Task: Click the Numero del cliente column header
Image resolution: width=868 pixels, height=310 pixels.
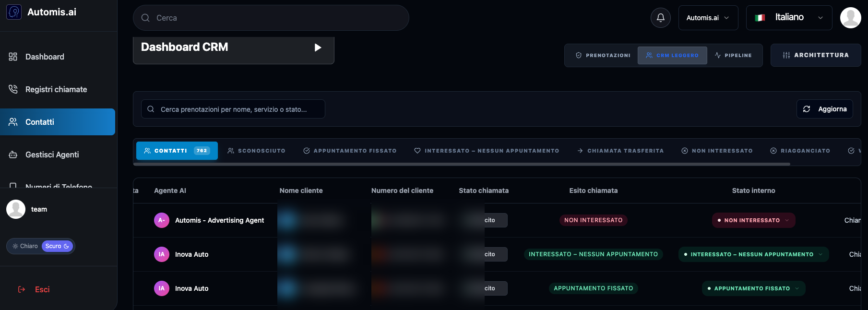Action: 402,191
